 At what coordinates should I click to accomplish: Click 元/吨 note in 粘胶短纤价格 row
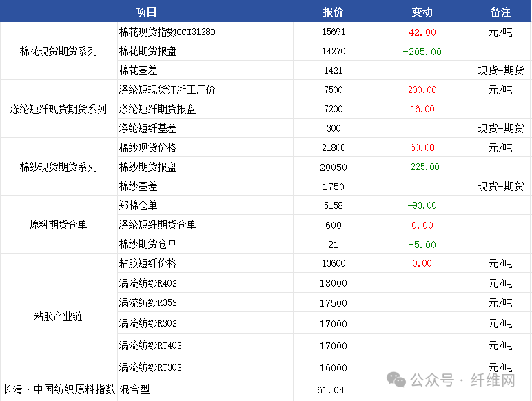[500, 264]
